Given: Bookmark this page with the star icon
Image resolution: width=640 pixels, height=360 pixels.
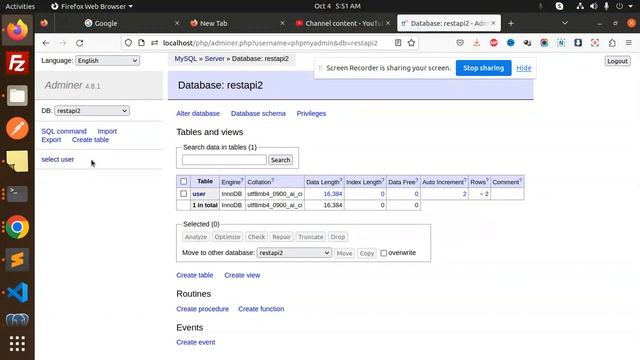Looking at the screenshot, I should pos(411,43).
